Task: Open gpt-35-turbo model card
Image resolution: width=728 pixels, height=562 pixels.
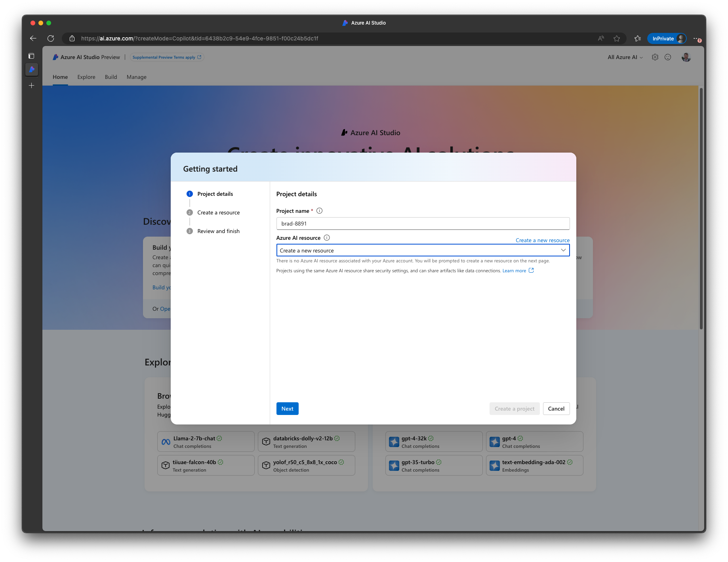Action: pyautogui.click(x=434, y=465)
